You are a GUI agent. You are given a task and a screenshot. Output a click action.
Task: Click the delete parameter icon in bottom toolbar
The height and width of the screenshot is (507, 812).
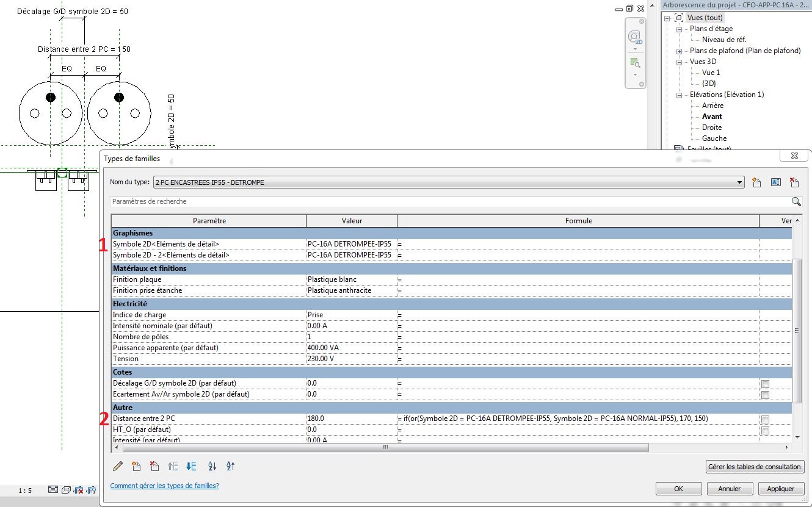click(154, 467)
